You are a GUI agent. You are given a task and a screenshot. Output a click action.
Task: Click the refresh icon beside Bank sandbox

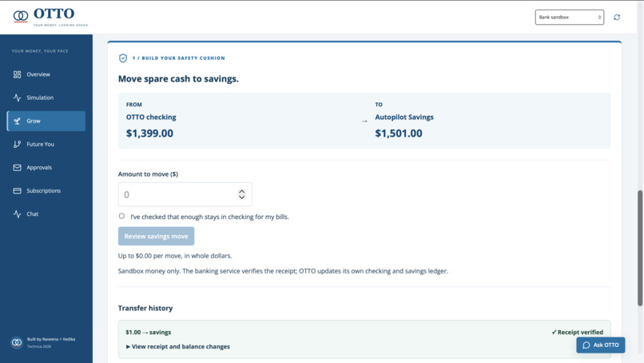click(617, 18)
